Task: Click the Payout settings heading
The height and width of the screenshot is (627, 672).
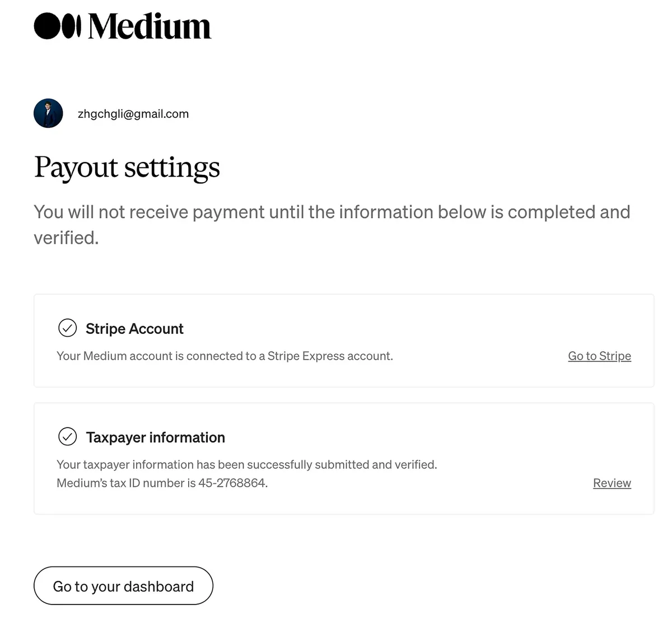Action: 127,167
